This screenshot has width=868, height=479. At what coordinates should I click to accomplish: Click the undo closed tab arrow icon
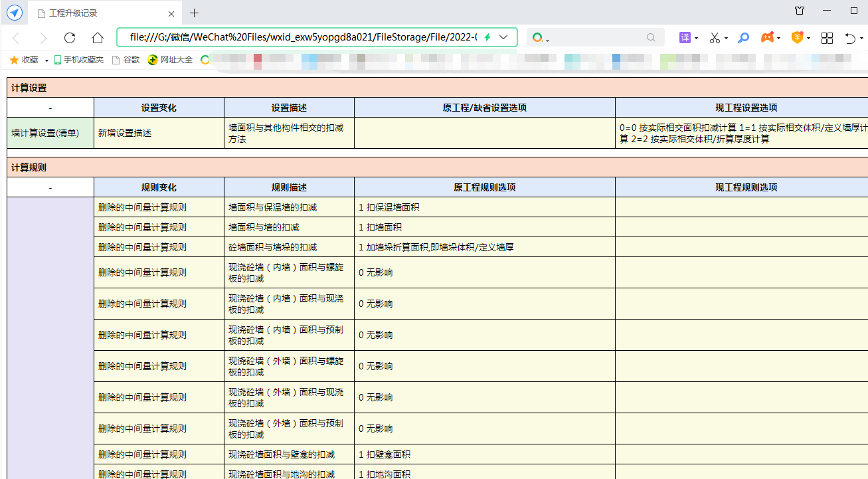[x=850, y=38]
